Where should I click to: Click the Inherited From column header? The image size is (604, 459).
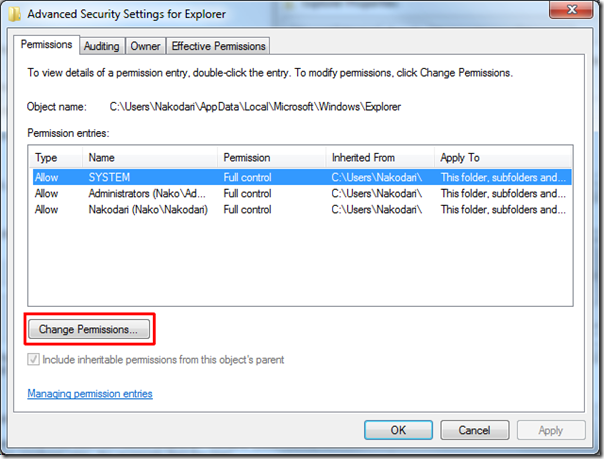coord(380,158)
